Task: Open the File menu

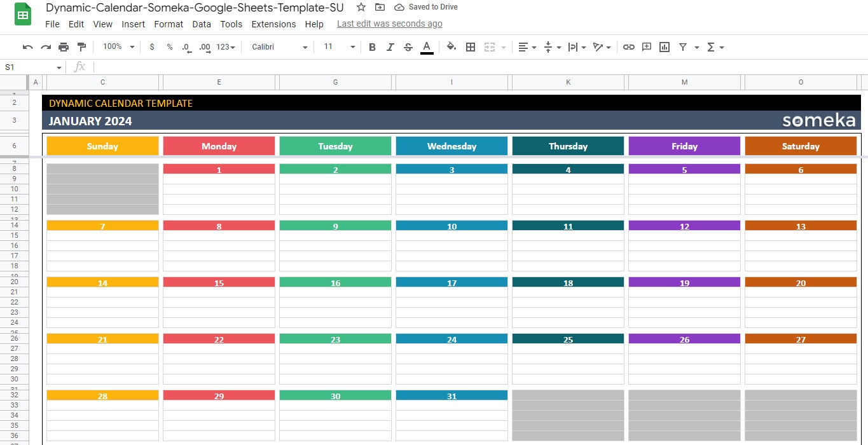Action: point(52,24)
